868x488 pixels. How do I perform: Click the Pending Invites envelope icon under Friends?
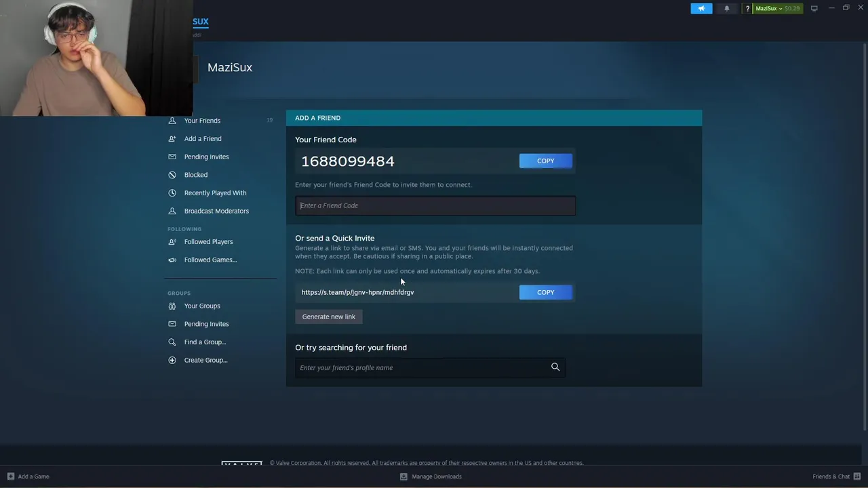172,157
